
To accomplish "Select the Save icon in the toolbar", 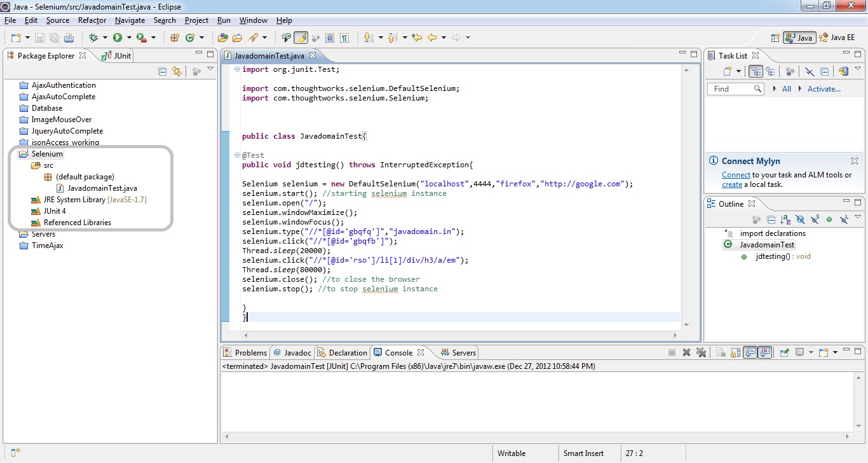I will tap(39, 37).
